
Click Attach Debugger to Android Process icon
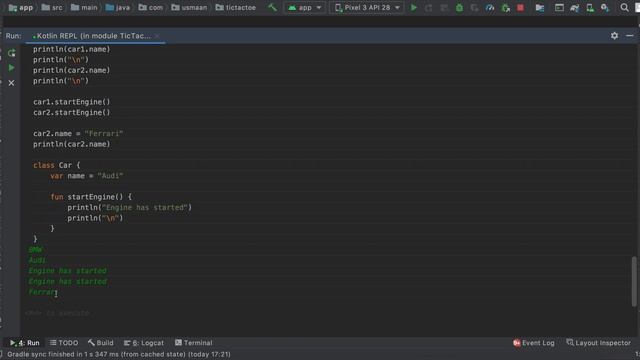pyautogui.click(x=505, y=7)
